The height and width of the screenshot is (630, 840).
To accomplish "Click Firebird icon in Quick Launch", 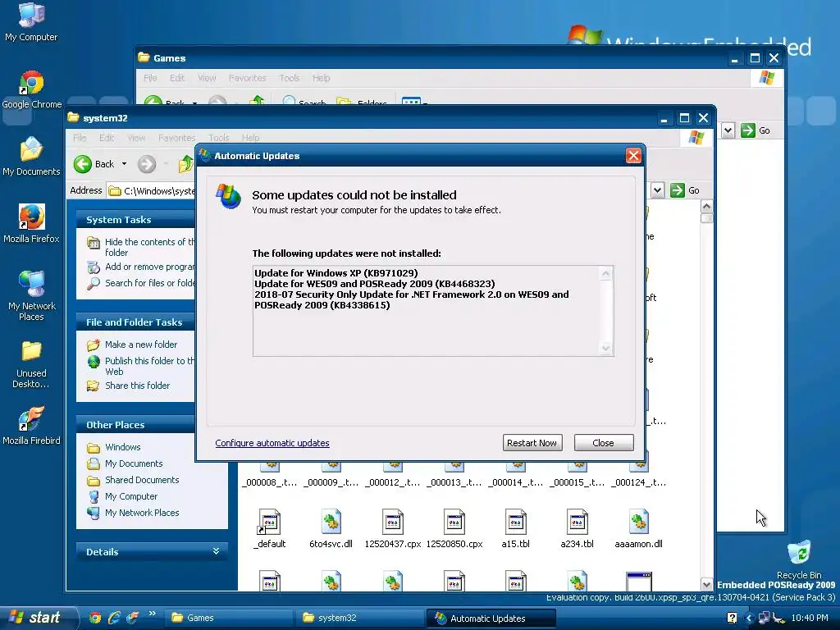I will point(132,618).
